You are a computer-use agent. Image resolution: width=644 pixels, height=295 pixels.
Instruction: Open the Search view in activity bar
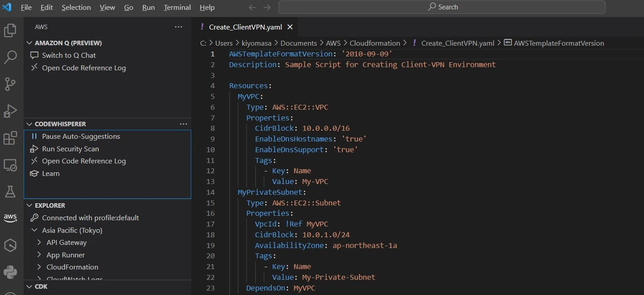tap(10, 57)
